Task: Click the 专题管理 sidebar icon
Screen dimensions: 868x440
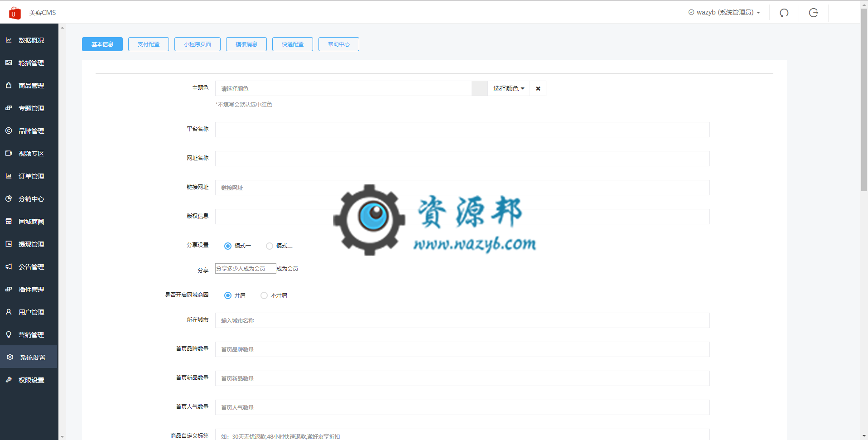Action: (x=9, y=108)
